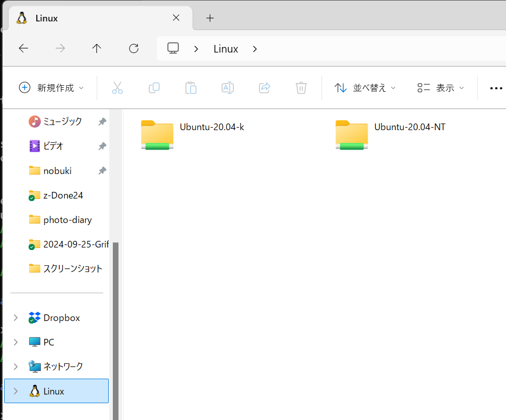This screenshot has height=420, width=506.
Task: Open the z-Done24 folder in sidebar
Action: pos(56,195)
